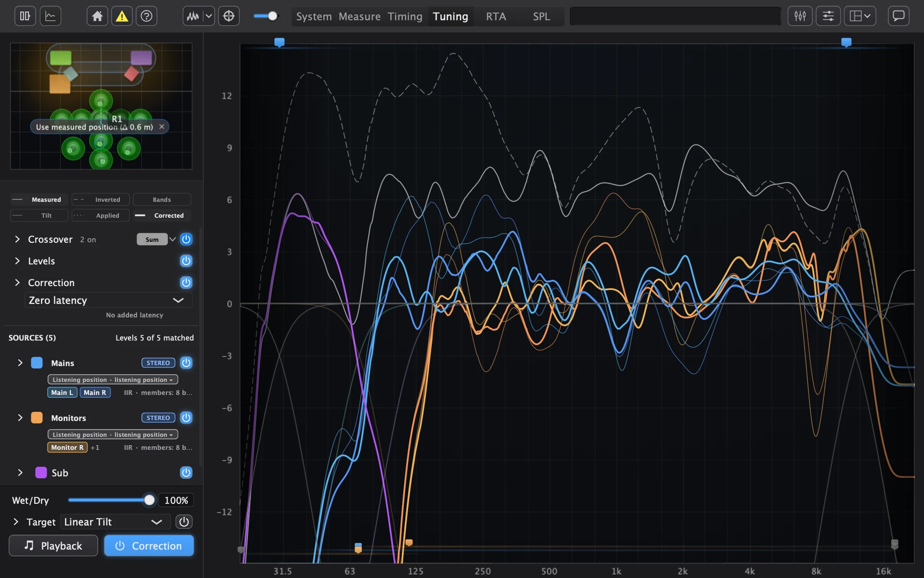This screenshot has height=578, width=924.
Task: Toggle the Levels power button
Action: click(x=186, y=261)
